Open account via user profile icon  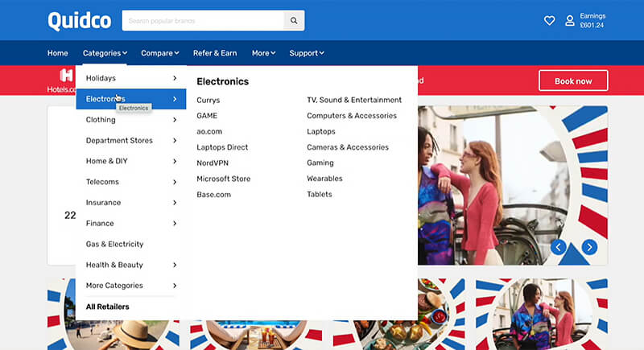pyautogui.click(x=570, y=20)
